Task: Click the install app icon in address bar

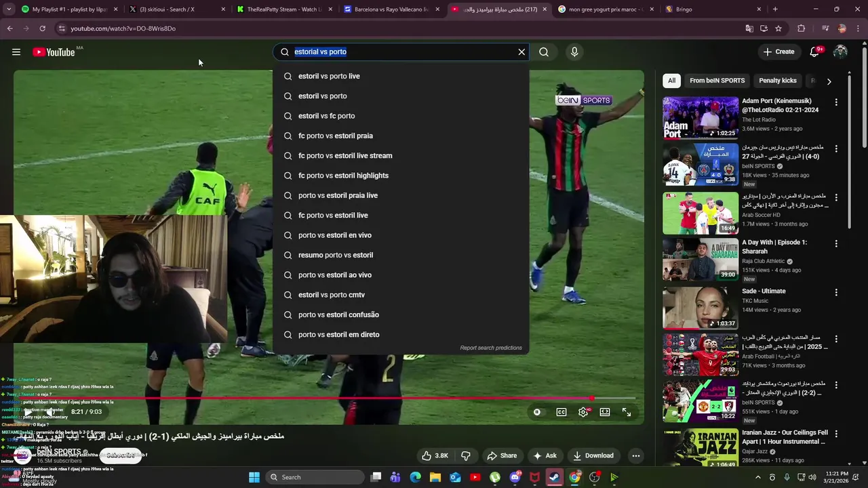Action: click(x=764, y=28)
